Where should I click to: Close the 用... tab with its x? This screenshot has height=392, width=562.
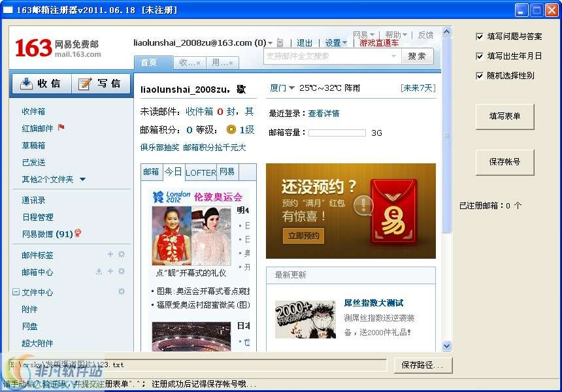tap(231, 63)
